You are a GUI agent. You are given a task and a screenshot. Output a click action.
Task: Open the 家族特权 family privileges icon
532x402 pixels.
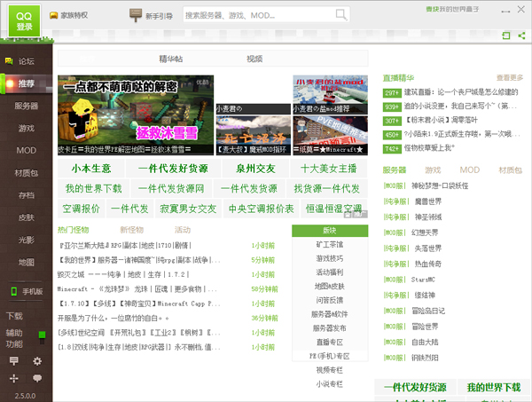[54, 16]
